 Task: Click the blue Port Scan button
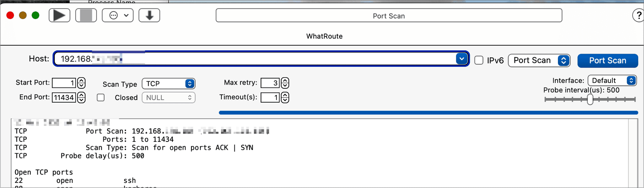pos(607,60)
